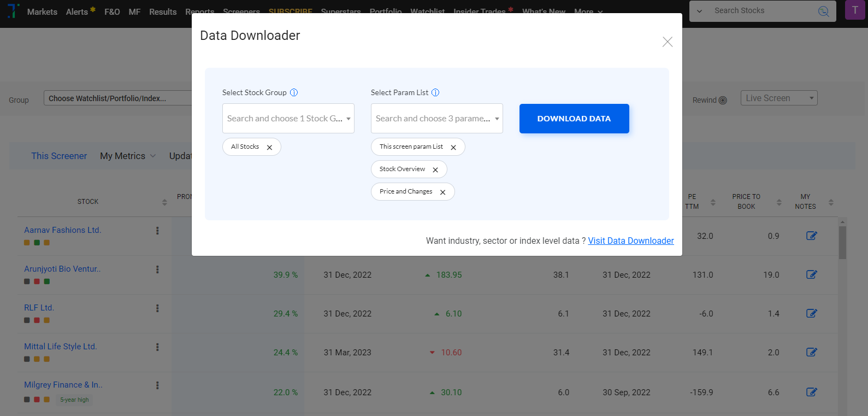The width and height of the screenshot is (868, 416).
Task: Click the 39.9 % value for Arunjyoti
Action: (x=286, y=275)
